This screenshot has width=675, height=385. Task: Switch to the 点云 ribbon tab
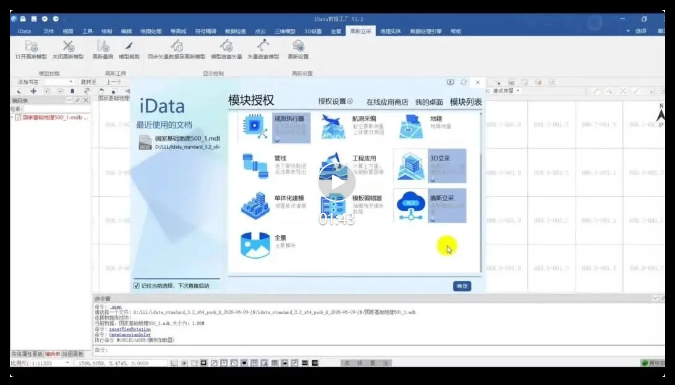(x=260, y=31)
